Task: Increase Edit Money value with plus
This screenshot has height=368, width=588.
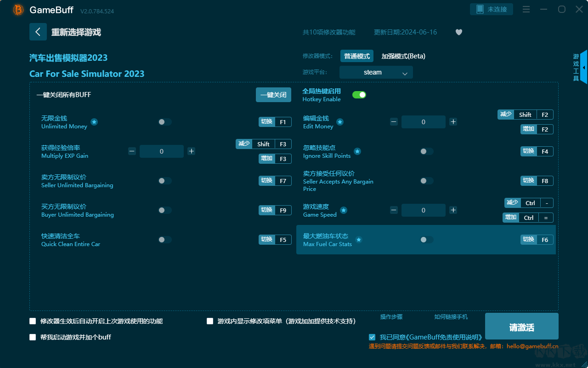Action: pyautogui.click(x=453, y=121)
